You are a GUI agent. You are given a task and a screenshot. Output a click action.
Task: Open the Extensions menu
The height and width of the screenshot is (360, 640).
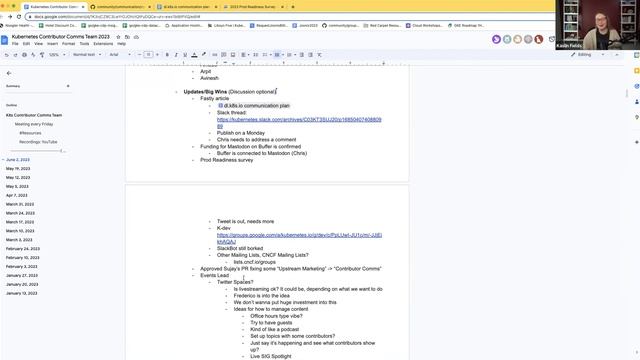[x=103, y=44]
